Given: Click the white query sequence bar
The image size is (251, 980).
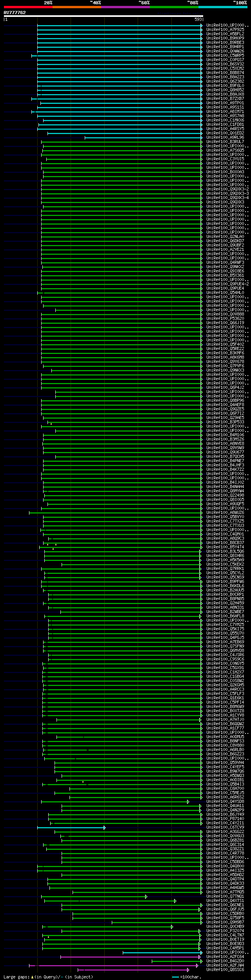Looking at the screenshot, I should click(x=103, y=16).
